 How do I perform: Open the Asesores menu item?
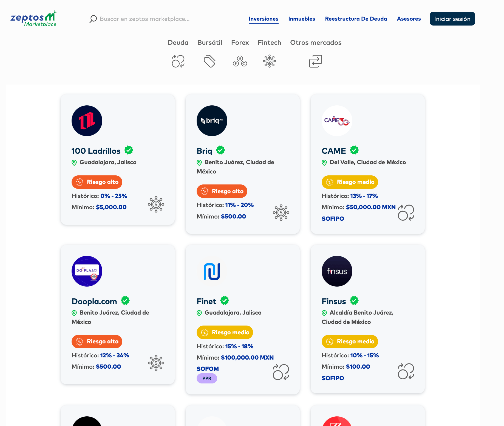pos(409,19)
